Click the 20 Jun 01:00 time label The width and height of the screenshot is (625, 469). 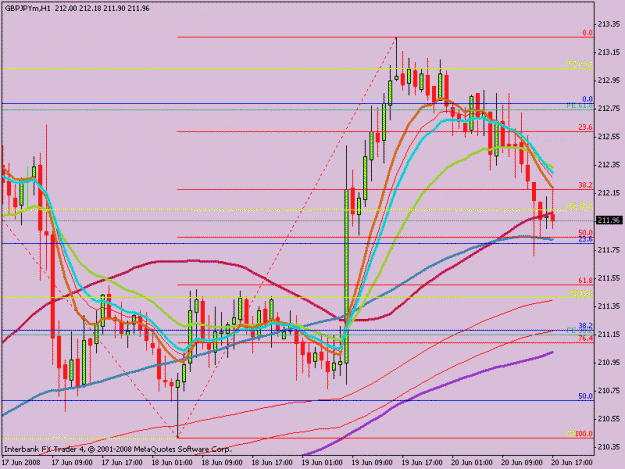click(x=472, y=463)
